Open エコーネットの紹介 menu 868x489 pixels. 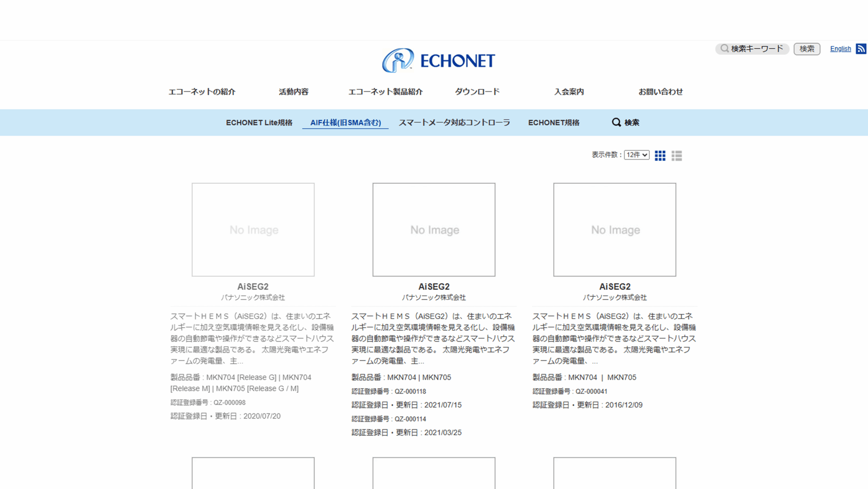point(202,92)
